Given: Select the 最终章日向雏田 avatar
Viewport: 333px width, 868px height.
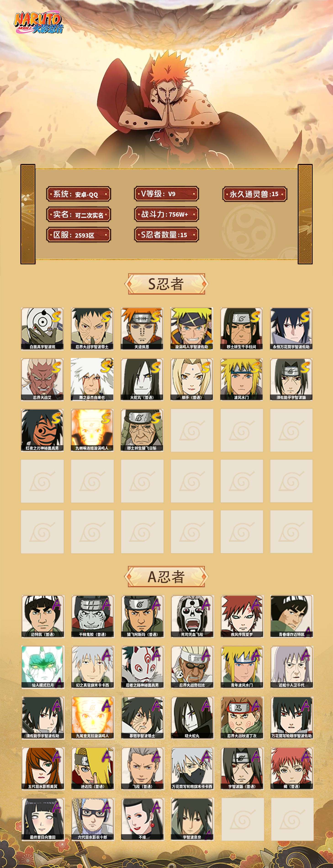Looking at the screenshot, I should point(43,819).
